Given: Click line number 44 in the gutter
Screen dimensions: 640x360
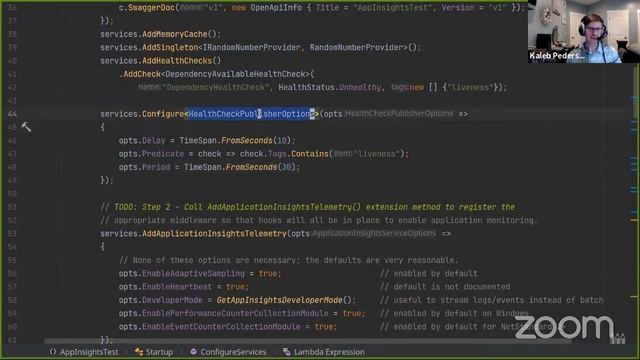Looking at the screenshot, I should coord(12,114).
